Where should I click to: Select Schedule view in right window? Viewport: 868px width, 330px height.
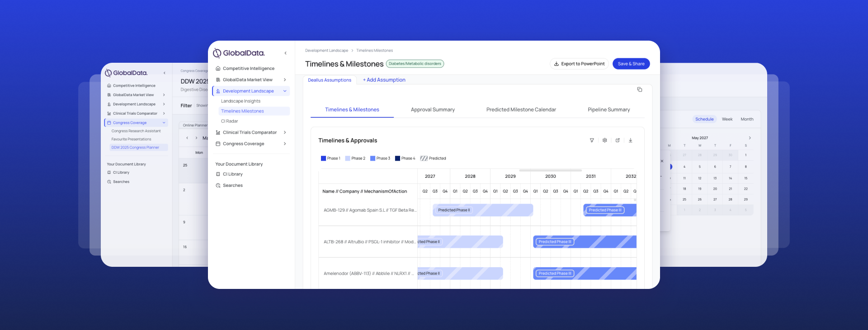click(x=704, y=119)
